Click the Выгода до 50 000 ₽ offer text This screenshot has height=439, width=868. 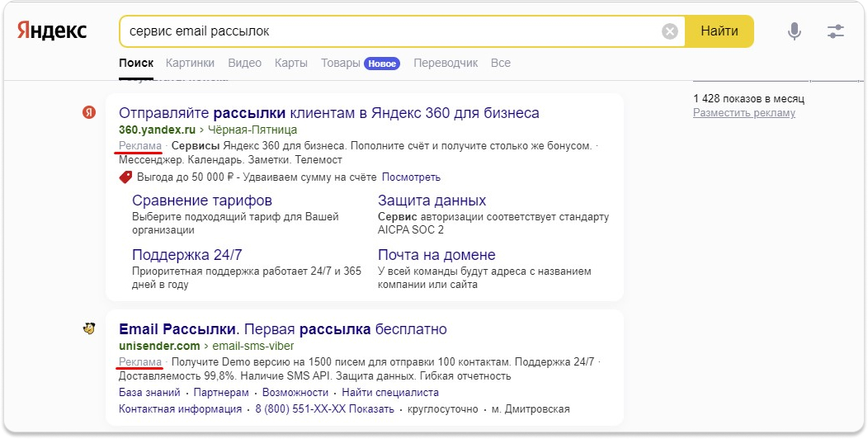257,177
